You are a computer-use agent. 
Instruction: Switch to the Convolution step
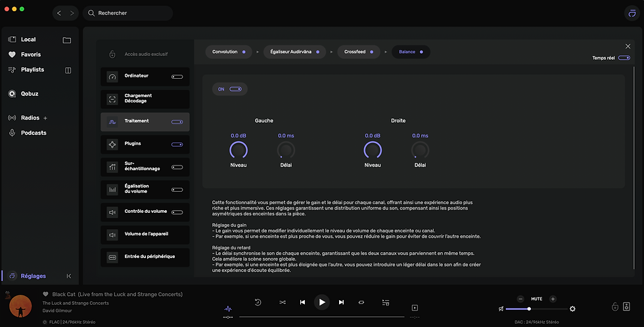click(229, 52)
